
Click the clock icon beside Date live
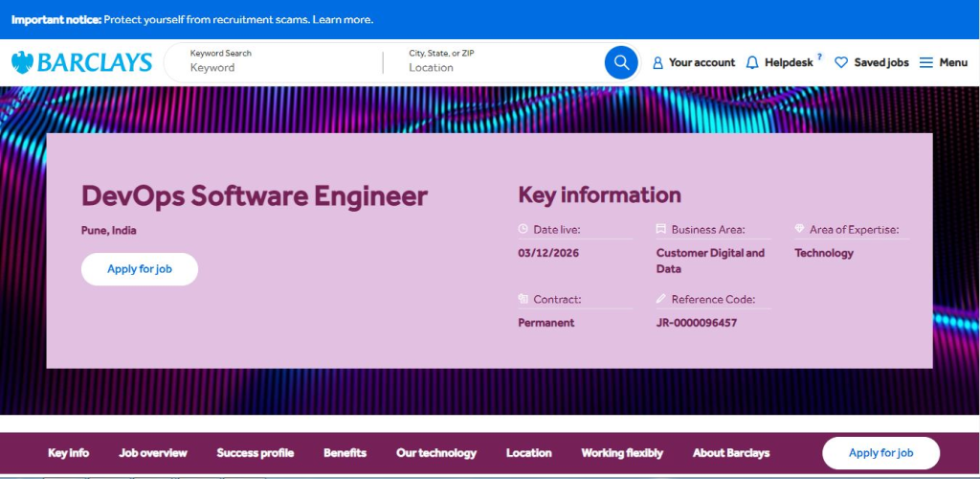tap(523, 230)
